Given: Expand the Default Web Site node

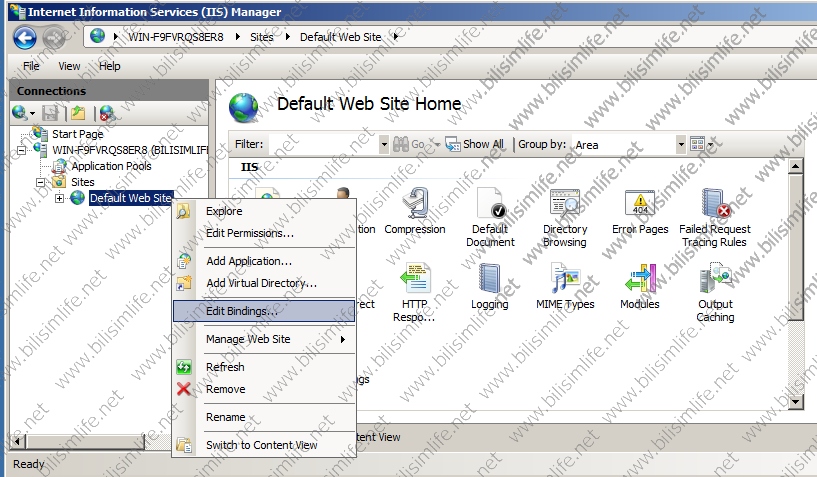Looking at the screenshot, I should click(x=59, y=199).
